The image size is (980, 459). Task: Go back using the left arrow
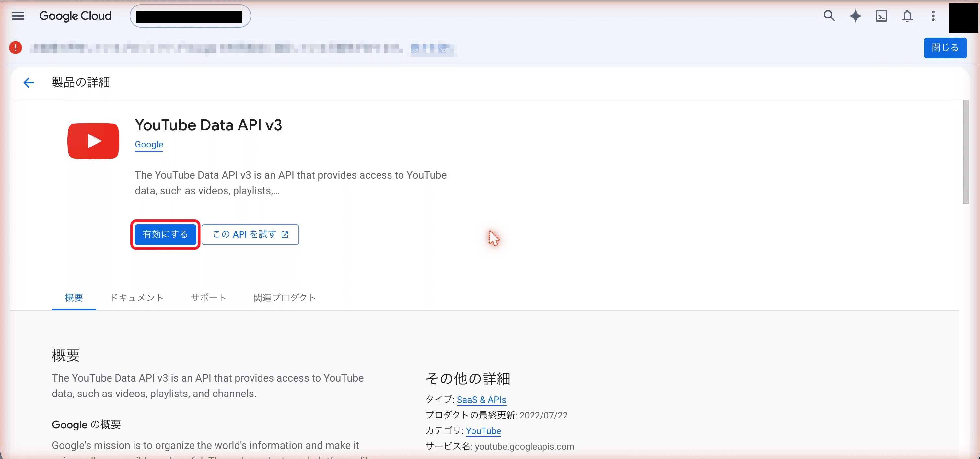[29, 83]
